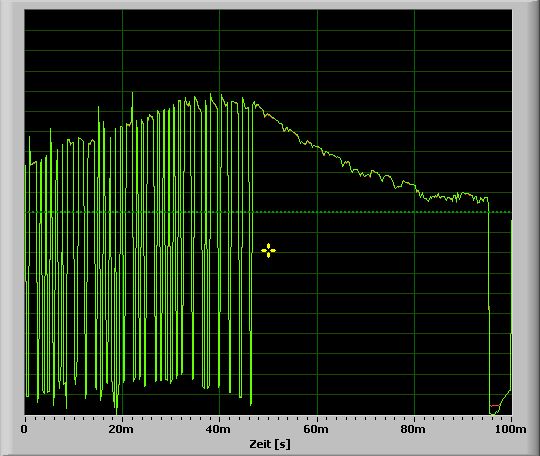Viewport: 540px width, 456px height.
Task: Click the '60m' time axis label
Action: pos(316,429)
